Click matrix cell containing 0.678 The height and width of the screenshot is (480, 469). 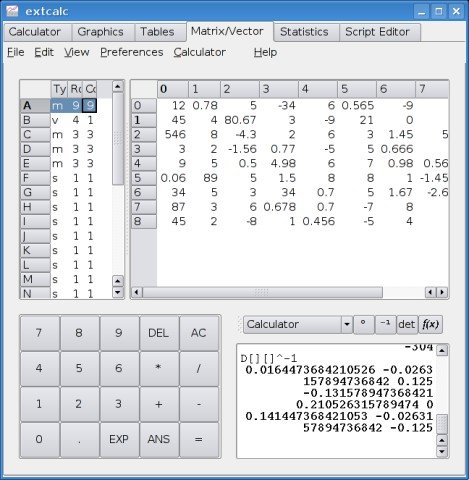tap(279, 207)
